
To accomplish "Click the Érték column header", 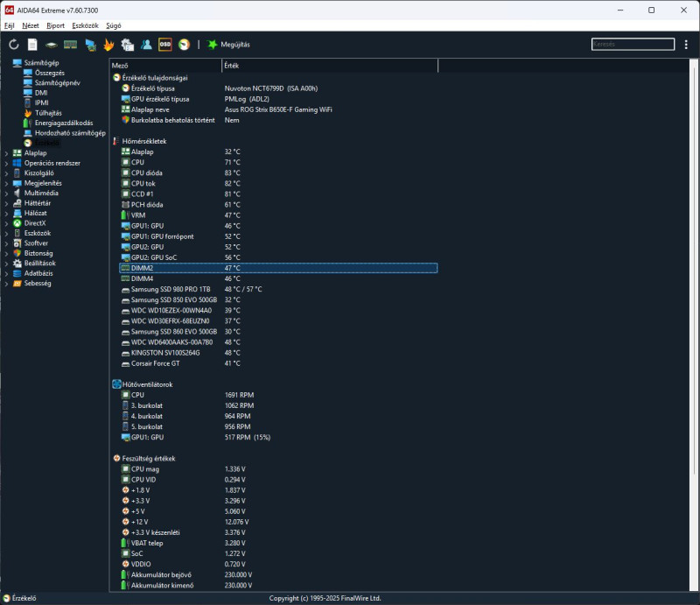I will click(x=330, y=66).
